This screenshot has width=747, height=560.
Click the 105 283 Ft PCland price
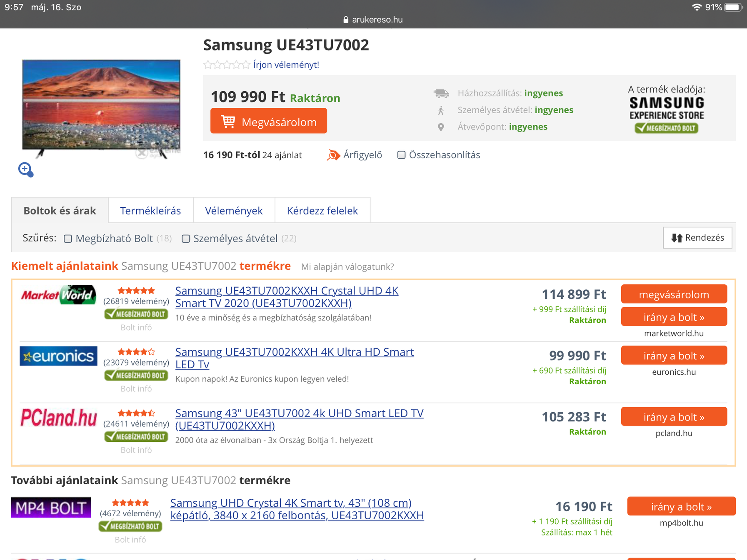click(574, 417)
